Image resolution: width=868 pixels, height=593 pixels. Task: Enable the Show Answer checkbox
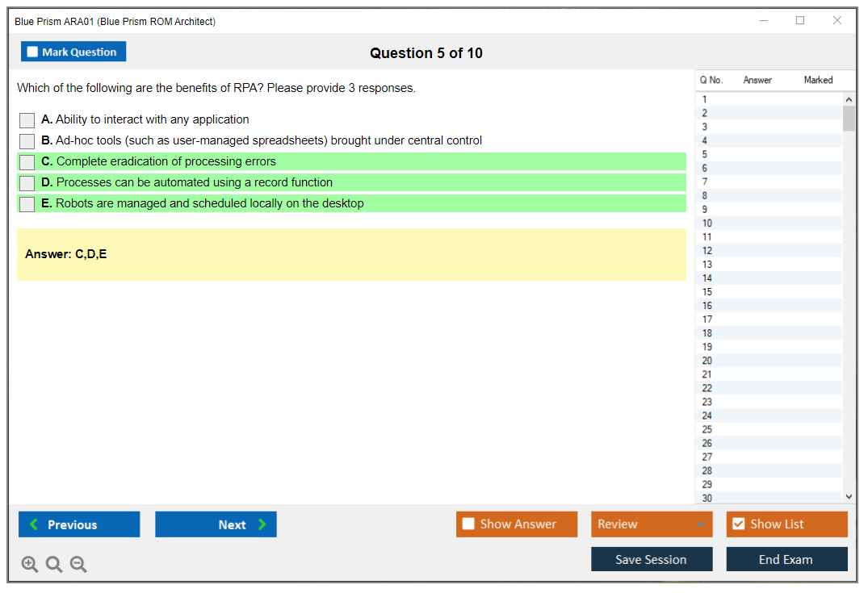469,524
